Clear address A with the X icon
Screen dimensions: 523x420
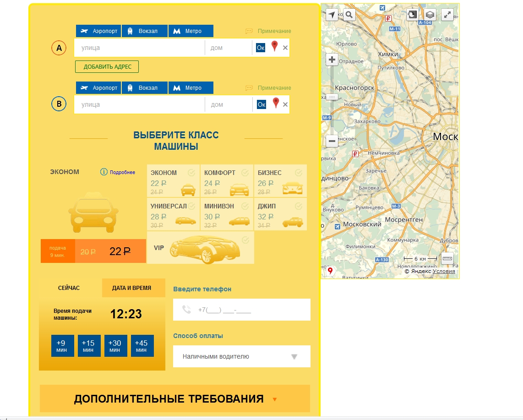click(x=285, y=48)
